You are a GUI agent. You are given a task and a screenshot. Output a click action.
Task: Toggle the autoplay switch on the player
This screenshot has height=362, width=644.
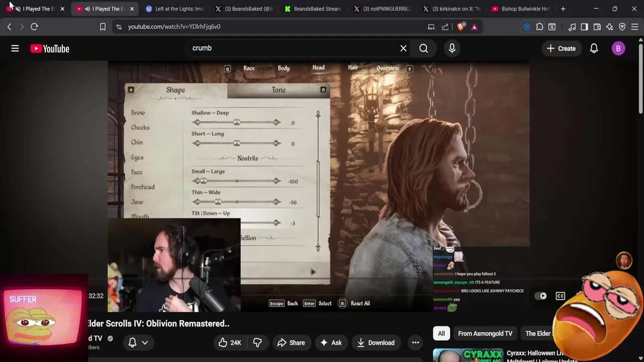point(540,296)
